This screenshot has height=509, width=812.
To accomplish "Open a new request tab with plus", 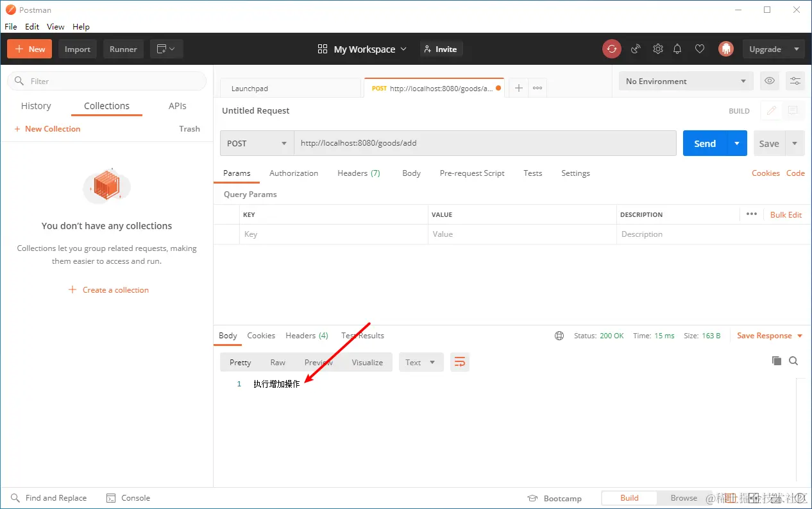I will click(519, 88).
